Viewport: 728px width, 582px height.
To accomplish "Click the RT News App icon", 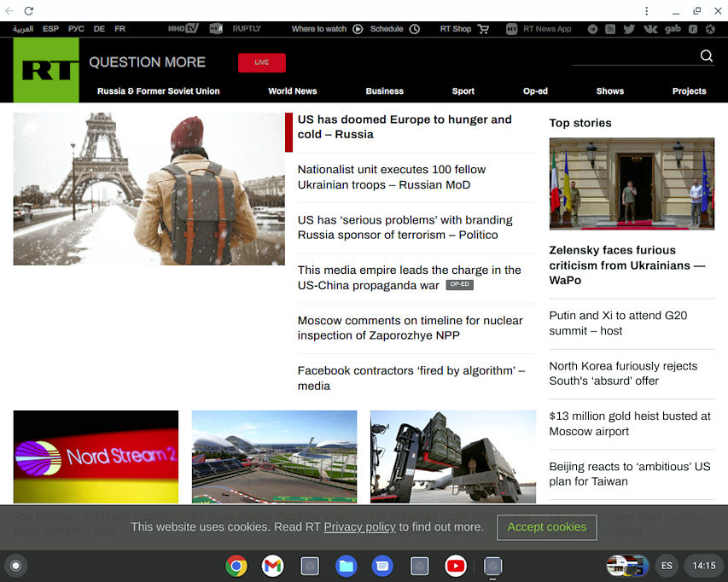I will pyautogui.click(x=511, y=29).
